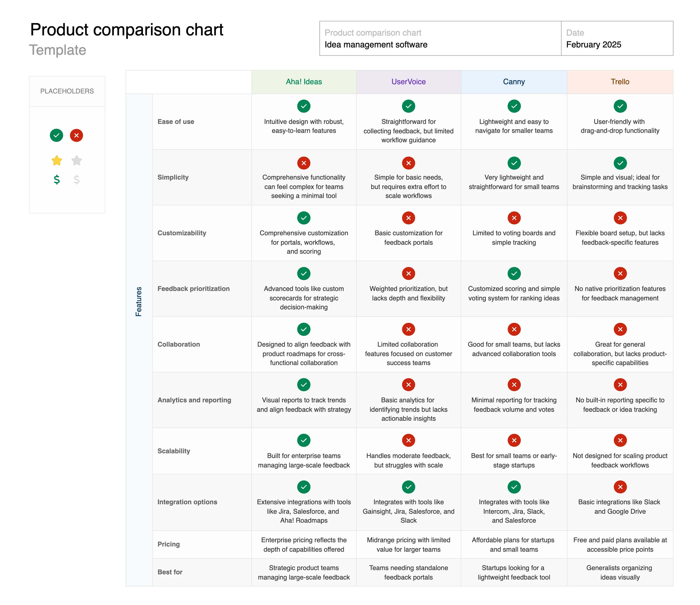This screenshot has height=605, width=700.
Task: Pick the gray star placeholder
Action: (77, 160)
